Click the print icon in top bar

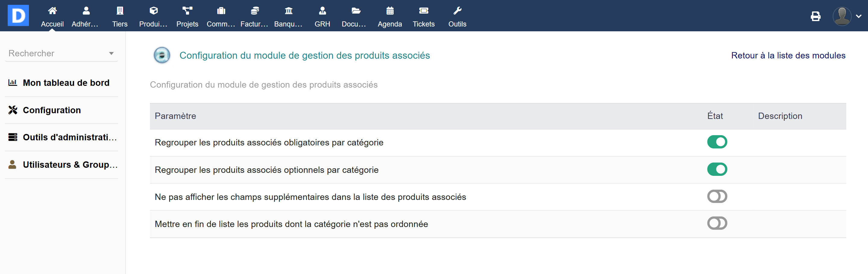tap(816, 16)
